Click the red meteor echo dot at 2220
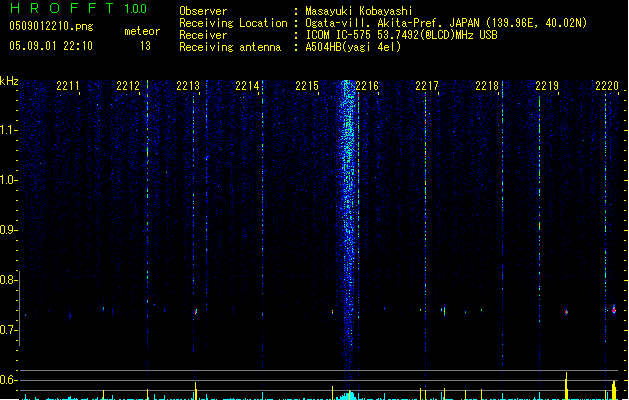629x400 pixels. tap(614, 310)
